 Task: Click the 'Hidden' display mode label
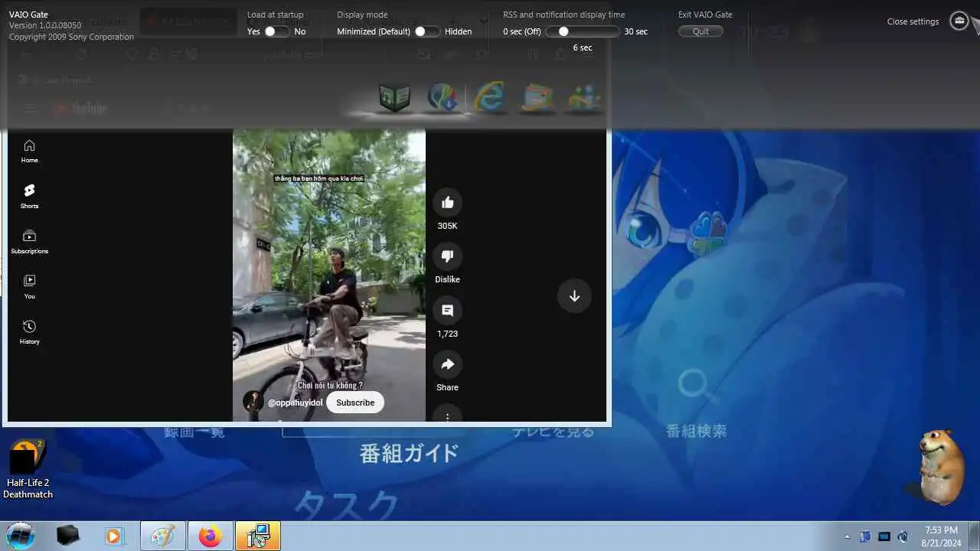458,31
